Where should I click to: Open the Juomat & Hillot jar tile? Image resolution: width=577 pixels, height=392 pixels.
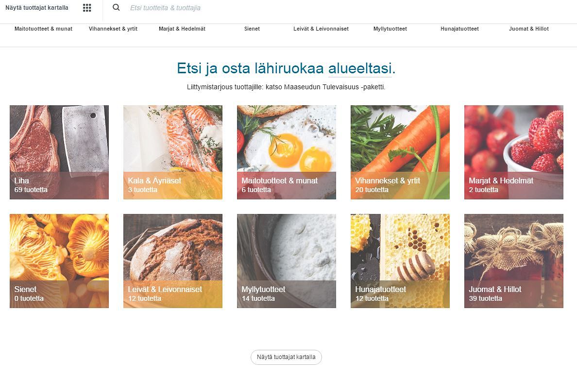pos(514,261)
